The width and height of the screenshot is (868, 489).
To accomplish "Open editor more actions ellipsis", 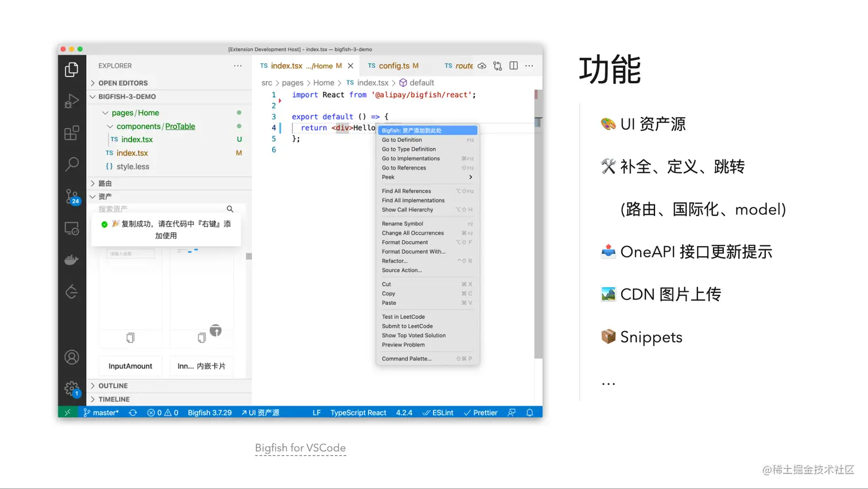I will (x=529, y=66).
